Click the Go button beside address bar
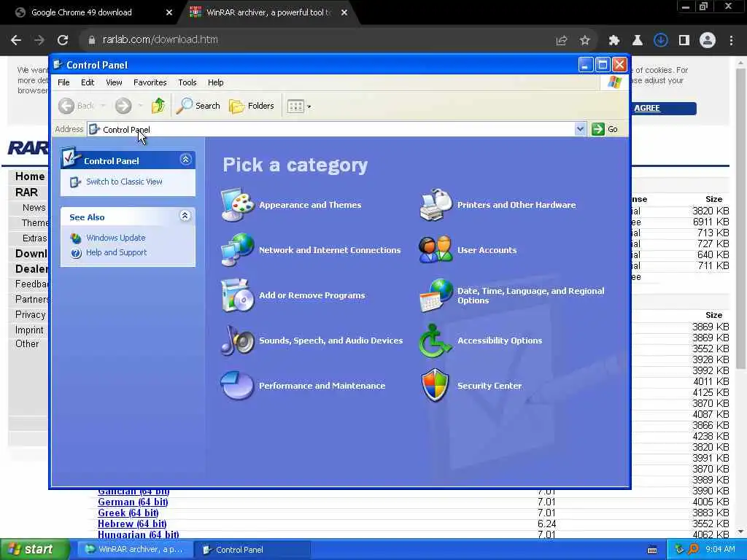The height and width of the screenshot is (560, 747). [605, 129]
